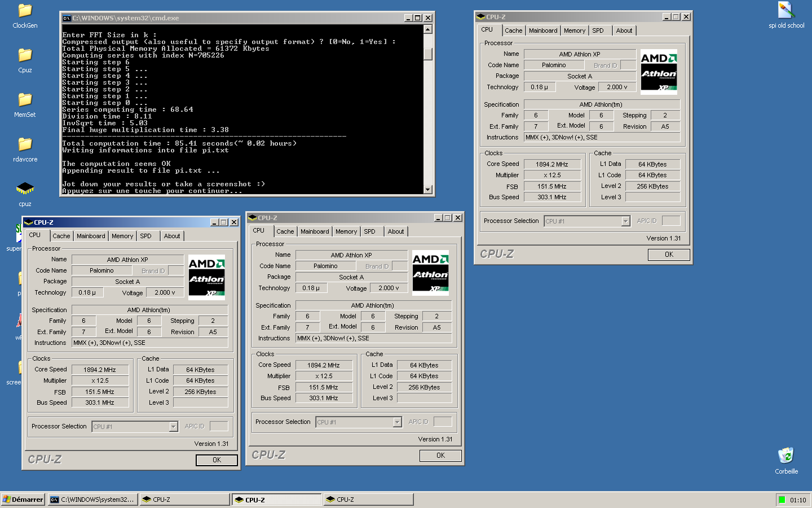812x508 pixels.
Task: Click Package Socket A field in middle CPU-Z
Action: (x=351, y=277)
